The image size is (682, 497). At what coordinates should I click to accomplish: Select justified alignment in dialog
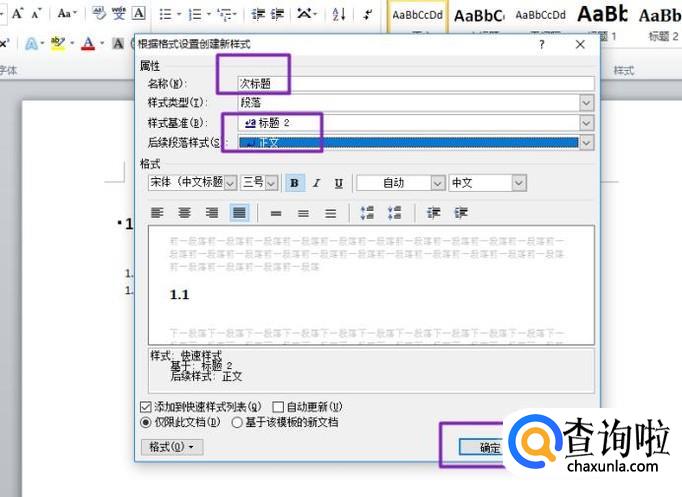(239, 213)
